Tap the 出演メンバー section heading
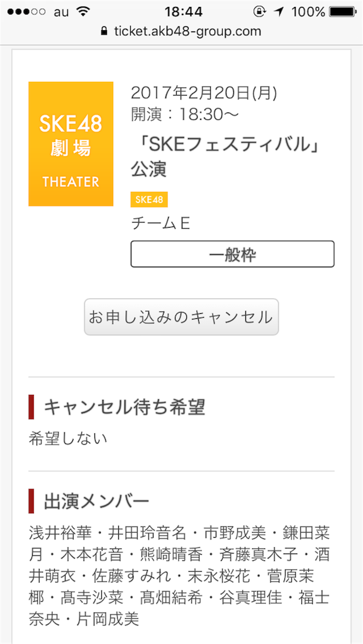The height and width of the screenshot is (644, 363). [96, 501]
